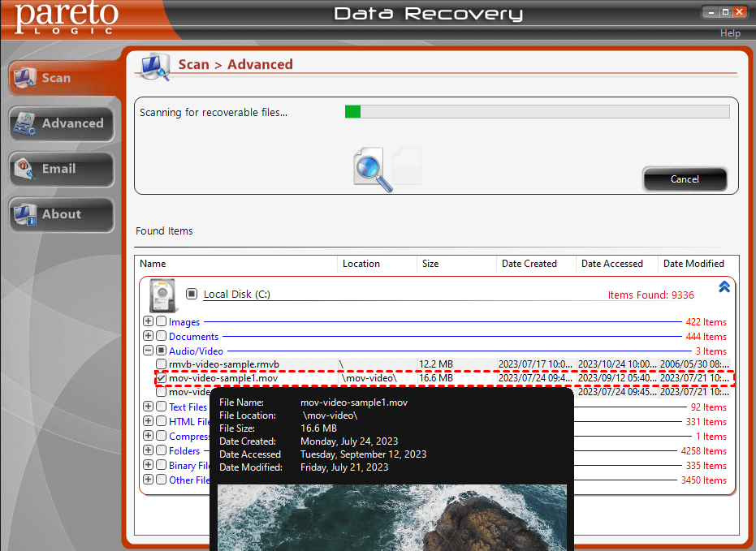Expand the Other Files category
Image resolution: width=756 pixels, height=551 pixels.
click(x=148, y=480)
